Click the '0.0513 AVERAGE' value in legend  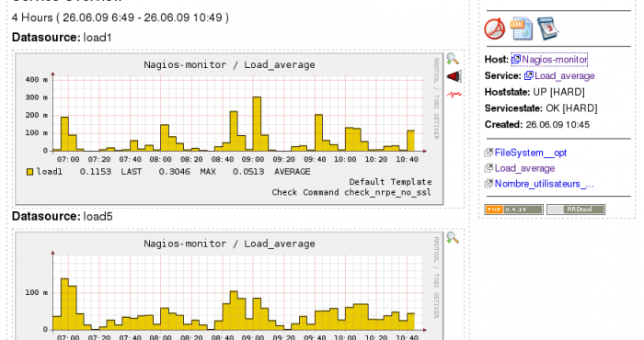(x=271, y=172)
